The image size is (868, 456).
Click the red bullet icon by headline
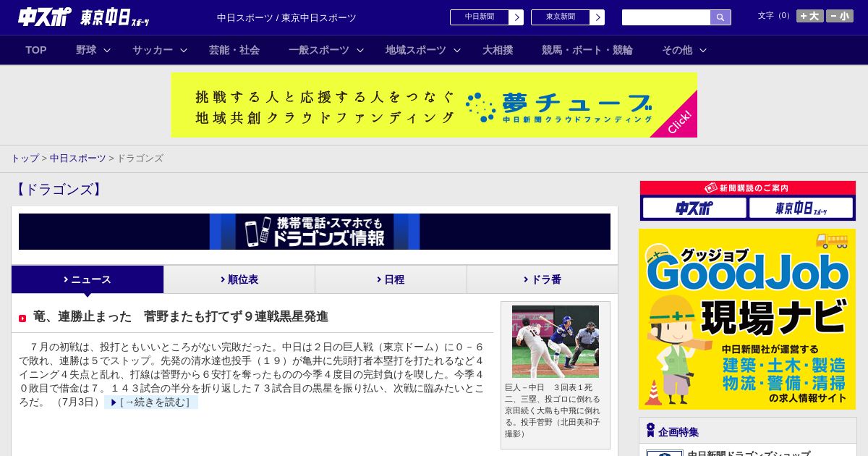tap(22, 318)
